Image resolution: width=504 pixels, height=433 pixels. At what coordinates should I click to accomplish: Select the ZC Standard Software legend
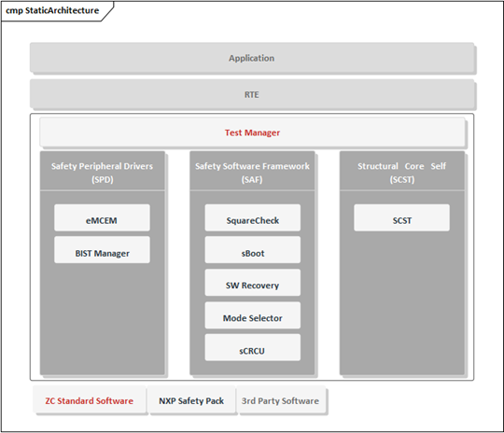pyautogui.click(x=89, y=400)
